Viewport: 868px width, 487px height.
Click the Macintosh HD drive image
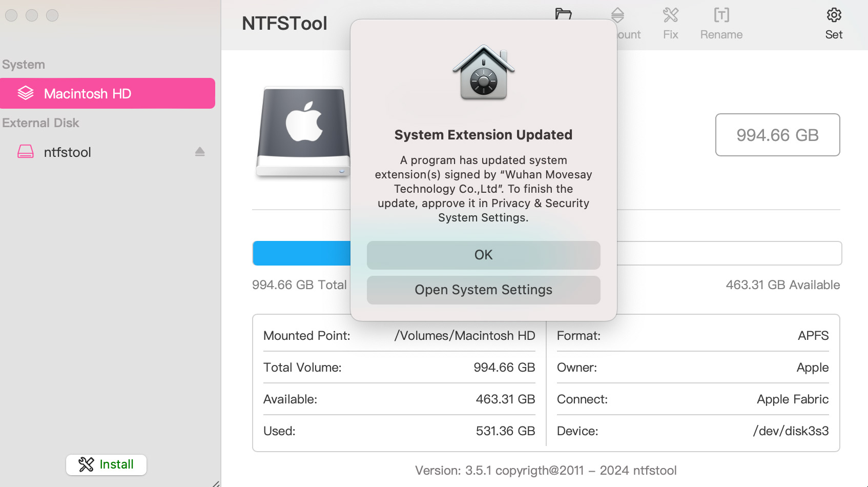point(303,132)
